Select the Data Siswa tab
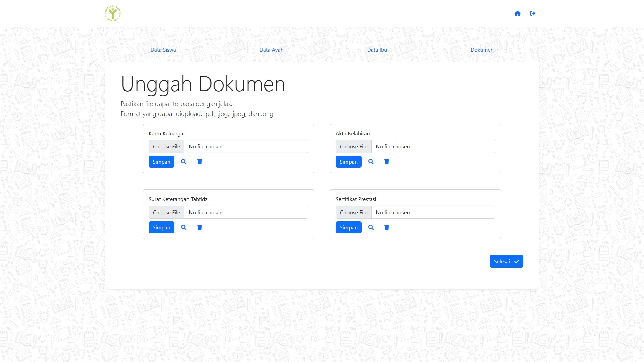 click(x=163, y=50)
